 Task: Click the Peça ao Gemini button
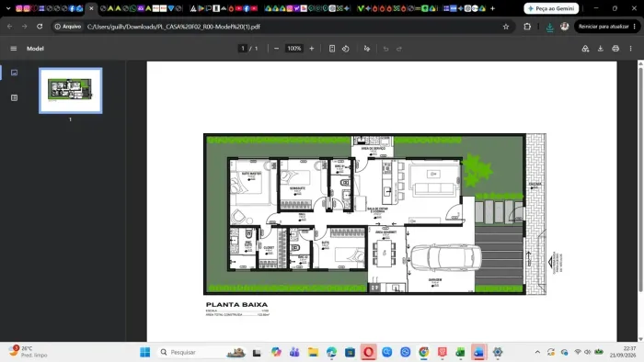(x=551, y=8)
